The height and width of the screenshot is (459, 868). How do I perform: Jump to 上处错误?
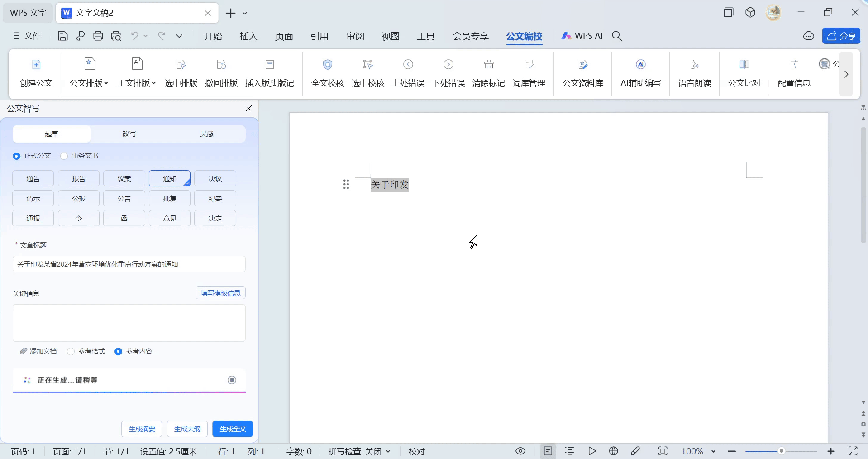tap(408, 73)
